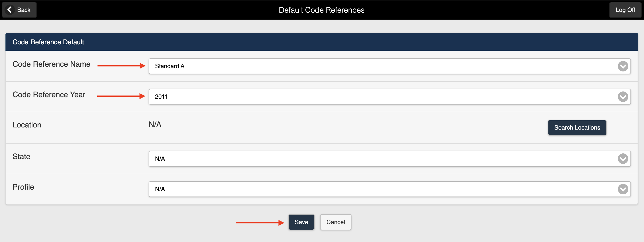Click the Code Reference Year dropdown chevron

623,97
